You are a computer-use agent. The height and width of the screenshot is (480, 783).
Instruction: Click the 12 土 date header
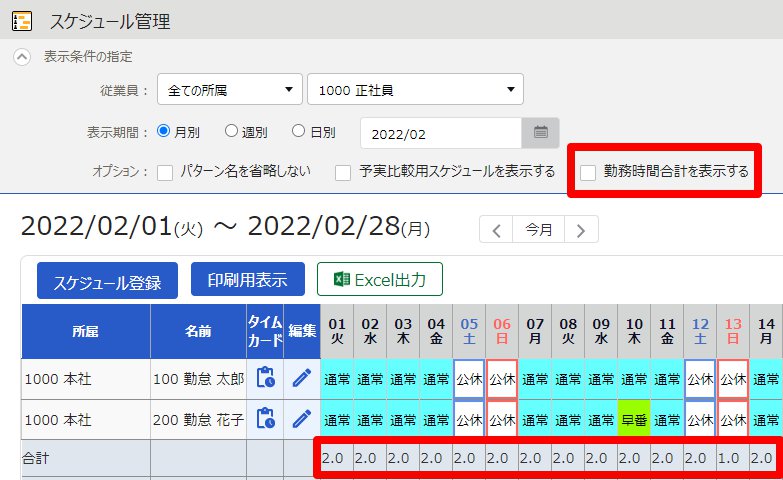point(700,331)
